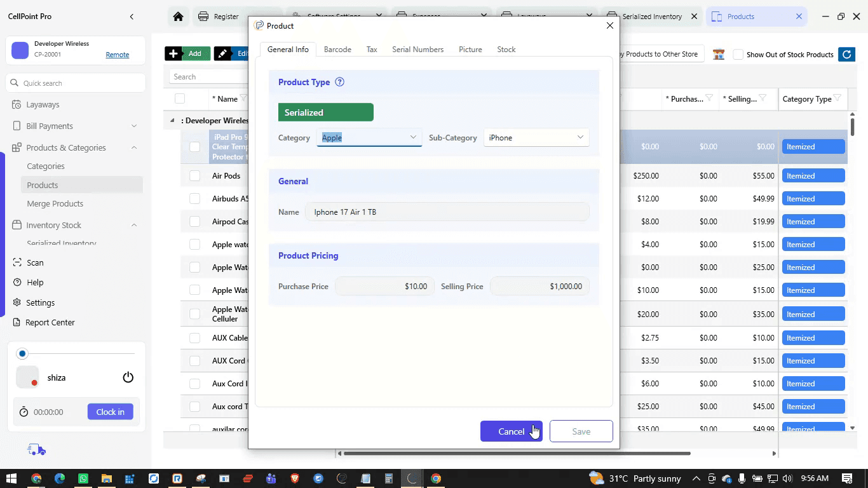
Task: Switch to the Serial Numbers tab
Action: tap(417, 50)
